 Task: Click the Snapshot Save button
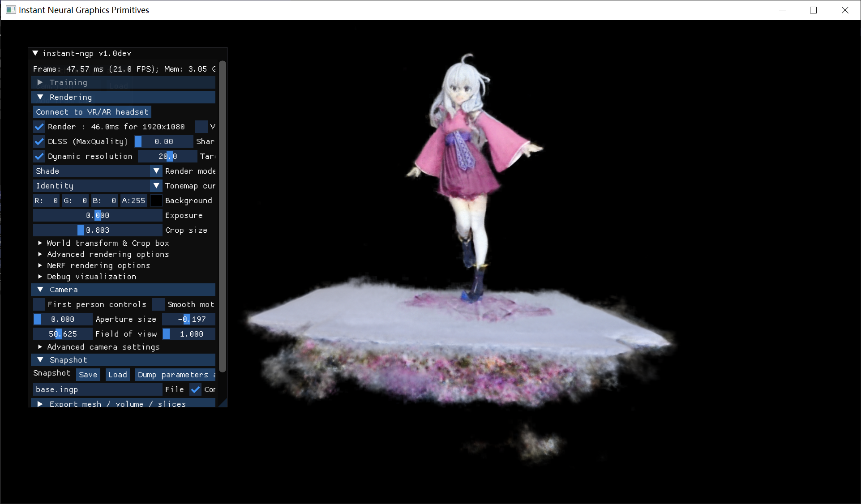tap(88, 375)
